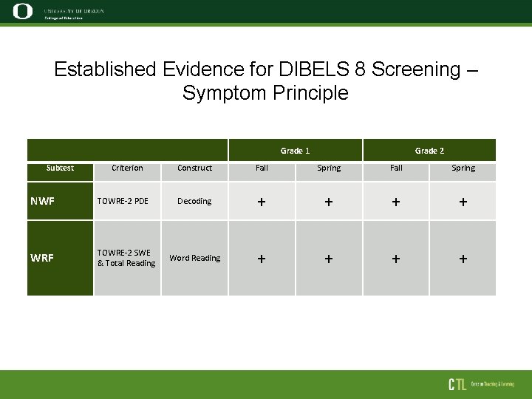This screenshot has height=399, width=532.
Task: Click the 'TOWRE-2 PDE' criterion cell
Action: click(x=127, y=201)
